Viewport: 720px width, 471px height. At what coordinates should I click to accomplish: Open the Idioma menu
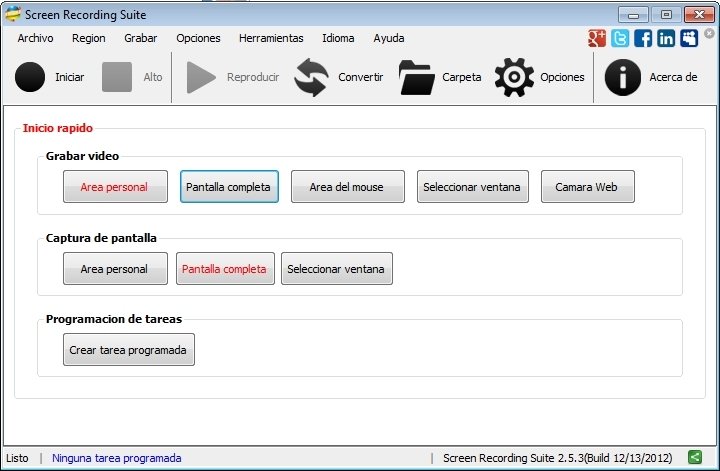338,38
